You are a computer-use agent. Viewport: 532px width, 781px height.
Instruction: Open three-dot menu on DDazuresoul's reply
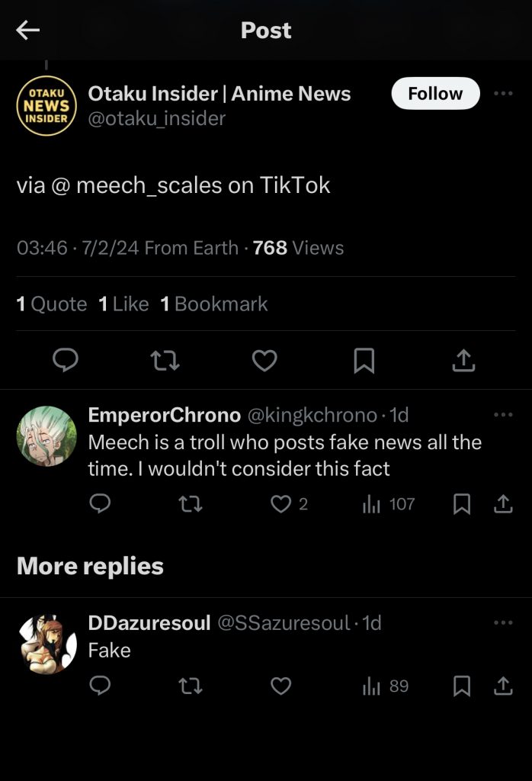(503, 622)
